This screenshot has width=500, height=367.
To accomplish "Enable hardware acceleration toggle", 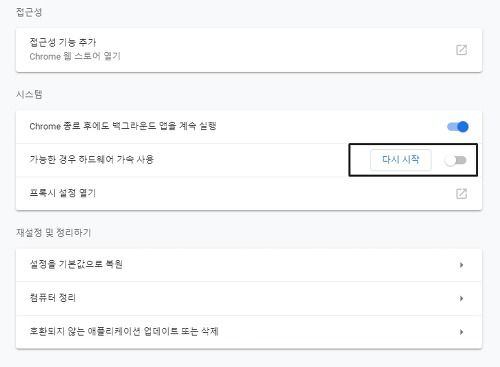I will (x=455, y=160).
